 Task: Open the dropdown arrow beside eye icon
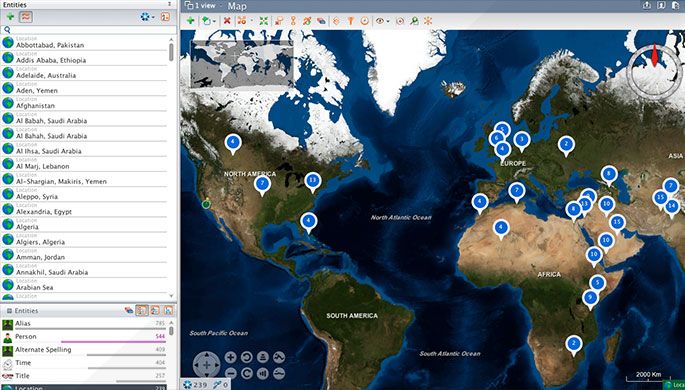pyautogui.click(x=388, y=21)
